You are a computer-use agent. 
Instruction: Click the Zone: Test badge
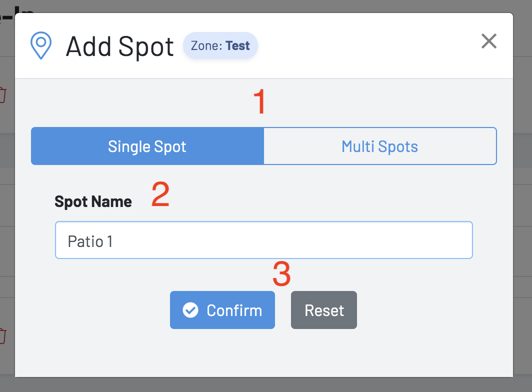click(220, 46)
